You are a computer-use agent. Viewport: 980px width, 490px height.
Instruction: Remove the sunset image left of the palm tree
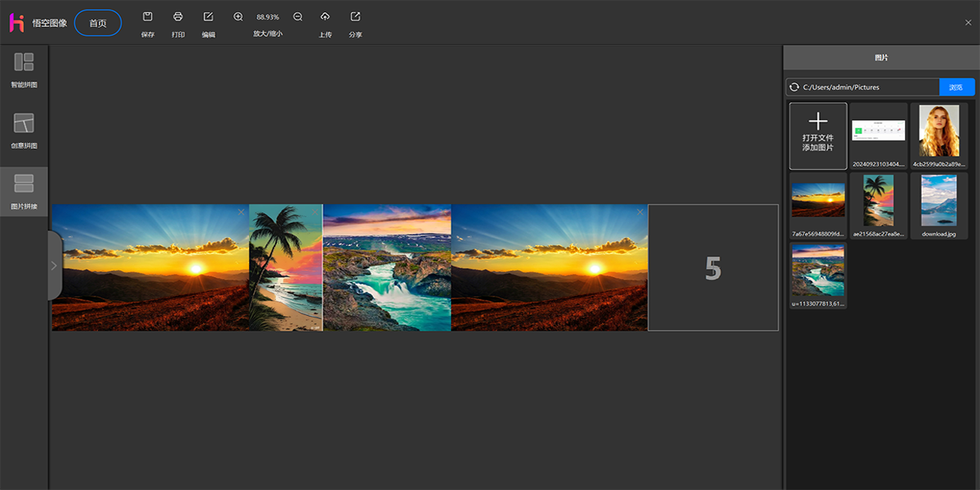tap(241, 212)
